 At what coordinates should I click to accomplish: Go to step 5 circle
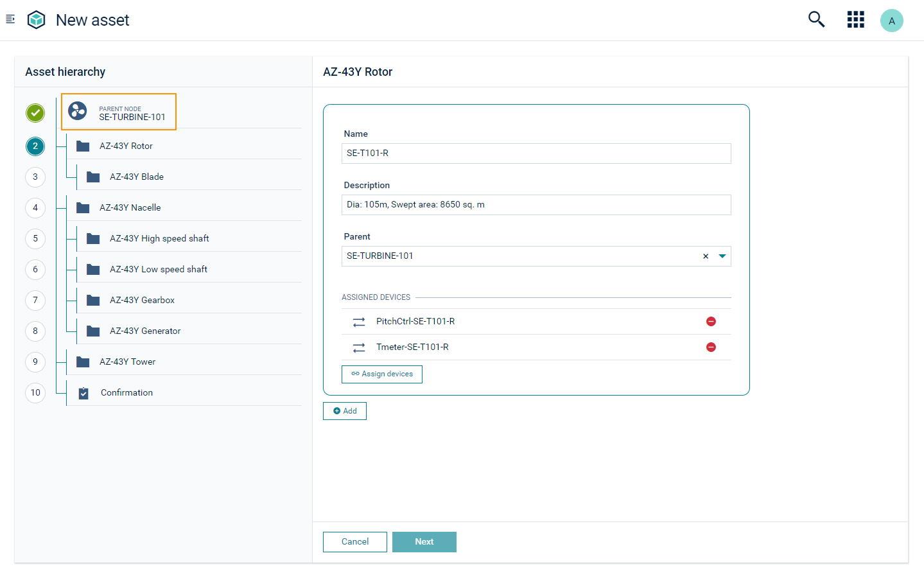point(35,239)
